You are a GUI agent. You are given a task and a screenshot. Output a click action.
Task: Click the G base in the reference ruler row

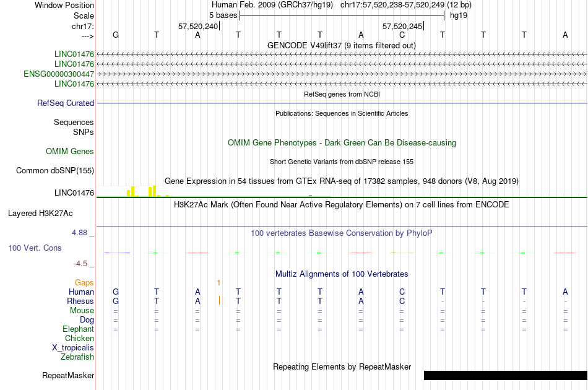pos(116,35)
